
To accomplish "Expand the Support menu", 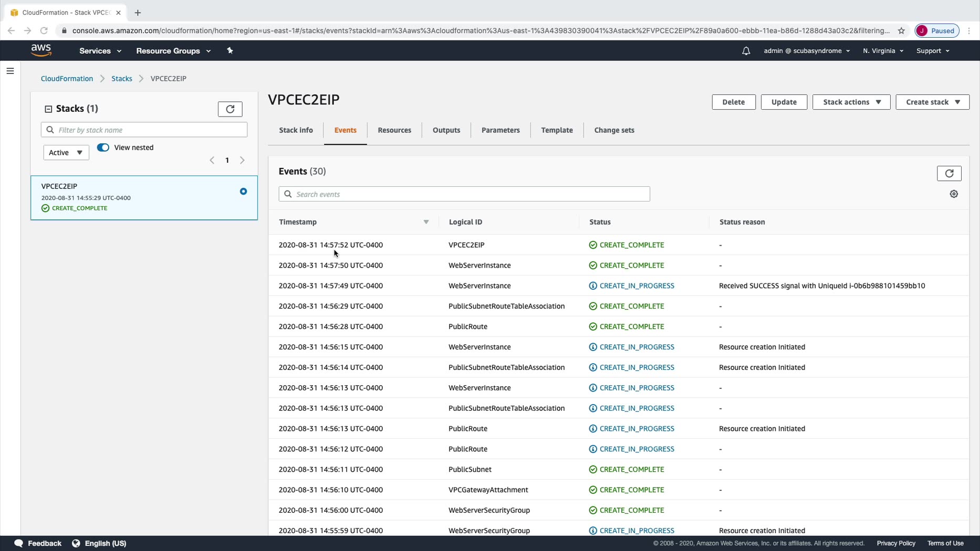I will [x=933, y=51].
